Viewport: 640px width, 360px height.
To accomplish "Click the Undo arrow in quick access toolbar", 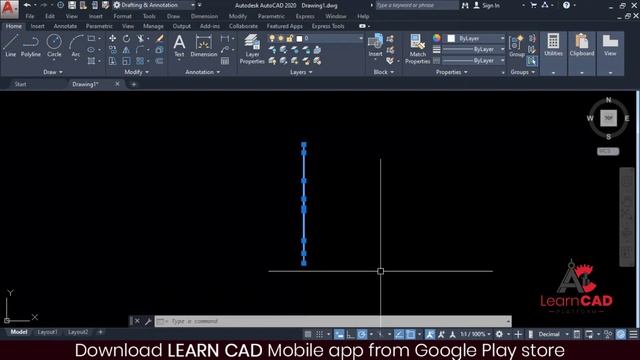I will [x=27, y=5].
